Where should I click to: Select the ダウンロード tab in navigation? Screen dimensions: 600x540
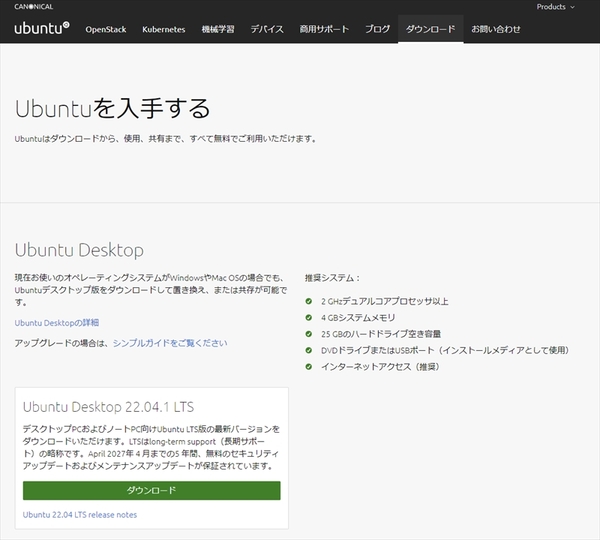click(430, 29)
